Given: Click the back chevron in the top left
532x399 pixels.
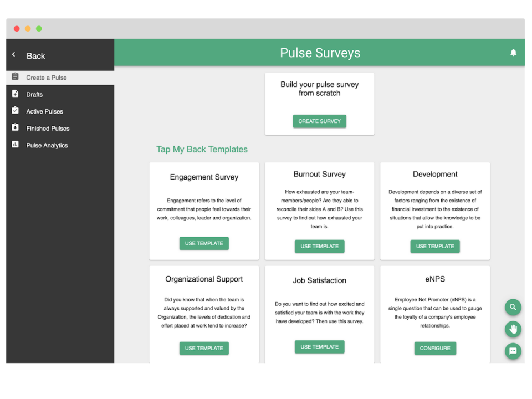Looking at the screenshot, I should pos(13,54).
